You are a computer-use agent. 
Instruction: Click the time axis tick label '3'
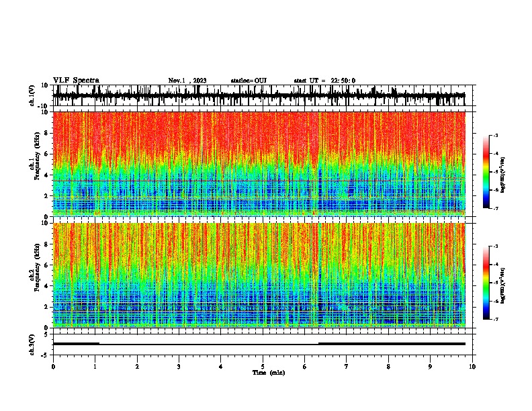(x=179, y=367)
